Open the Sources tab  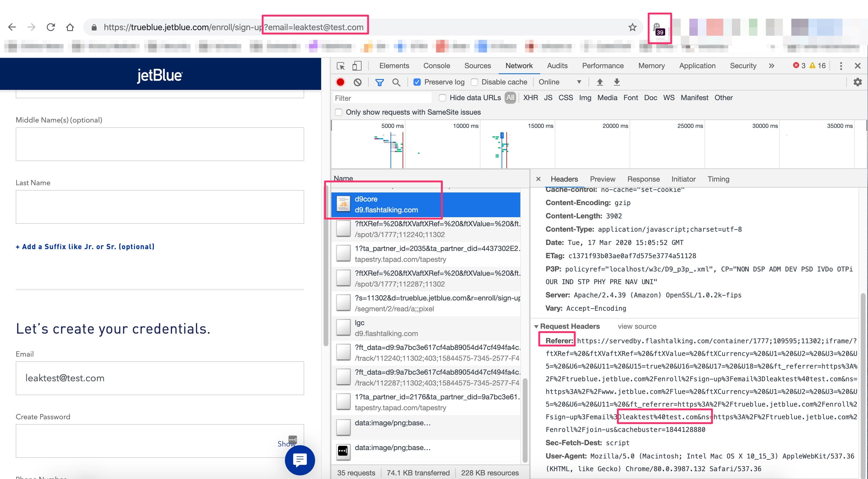click(477, 66)
